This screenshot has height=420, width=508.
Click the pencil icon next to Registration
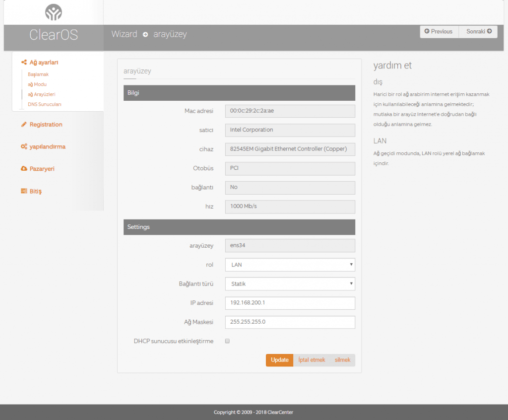coord(24,125)
